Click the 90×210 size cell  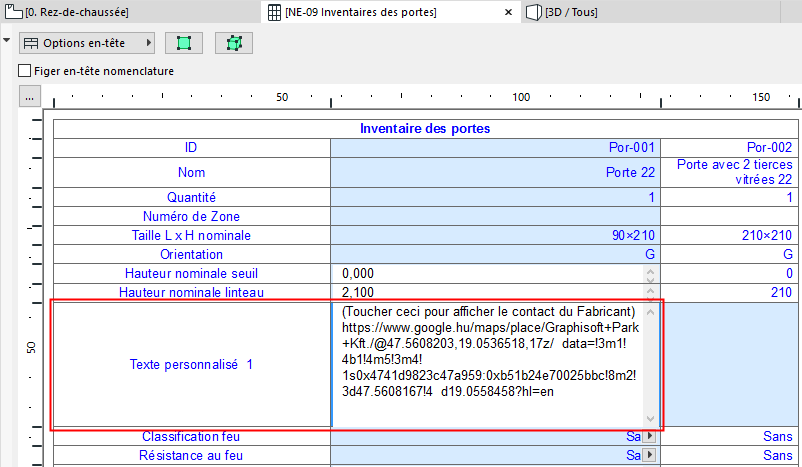496,235
